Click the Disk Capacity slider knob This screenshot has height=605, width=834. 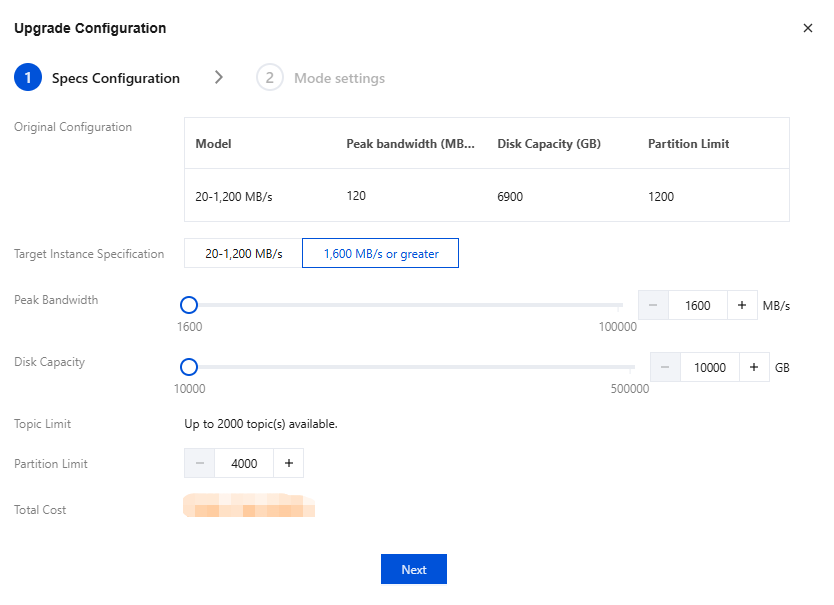(x=189, y=367)
